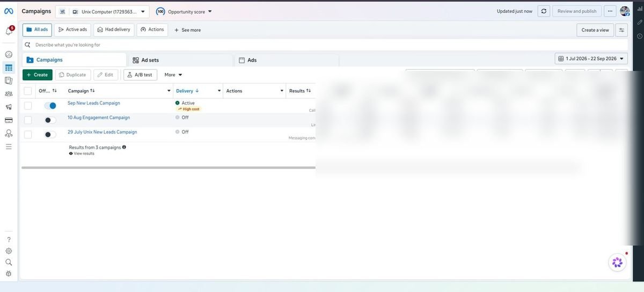Expand the date range 1 Jul – 22 Sep dropdown
644x292 pixels.
(591, 59)
